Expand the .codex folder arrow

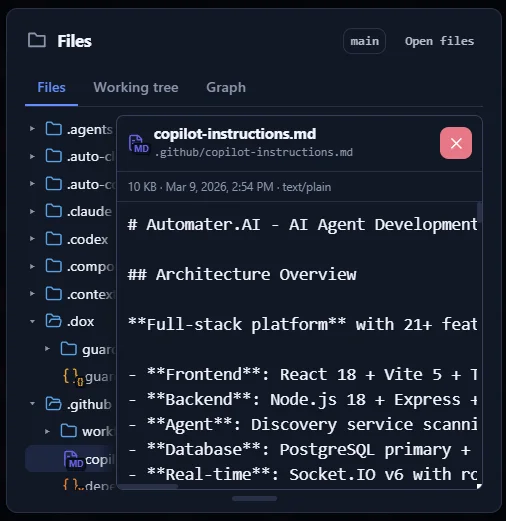32,239
